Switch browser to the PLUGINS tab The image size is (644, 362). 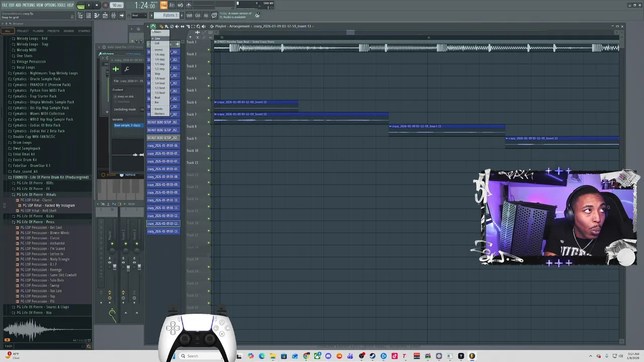click(x=38, y=31)
